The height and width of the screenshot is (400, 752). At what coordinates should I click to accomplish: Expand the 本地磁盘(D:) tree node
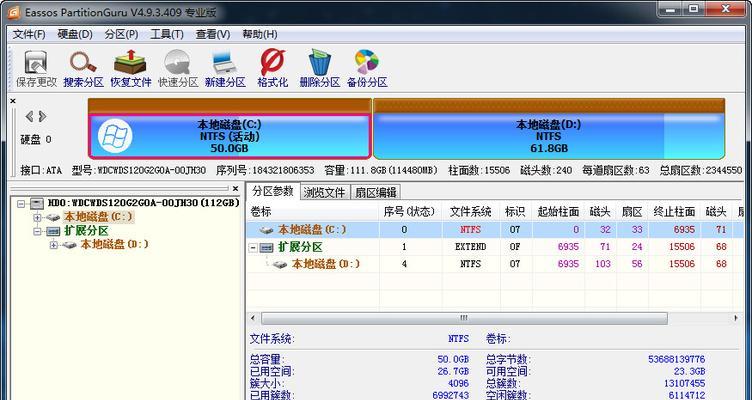pos(54,245)
